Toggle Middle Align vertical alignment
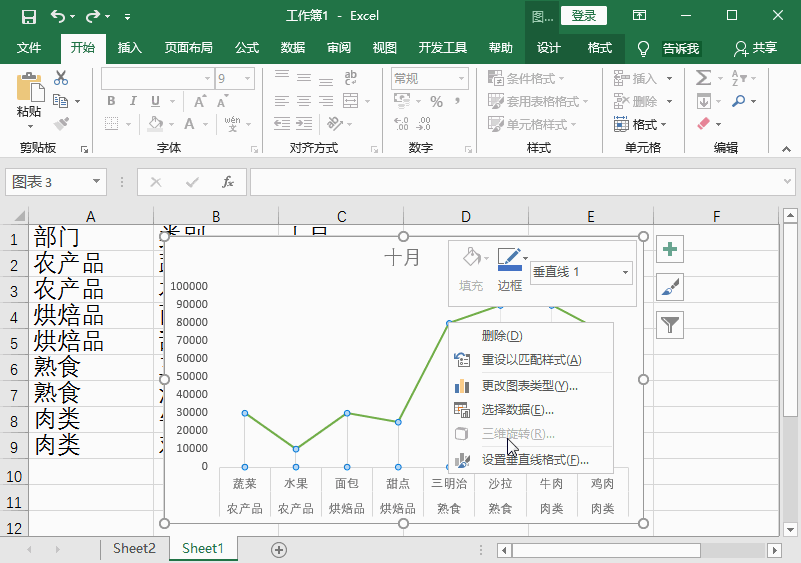The height and width of the screenshot is (563, 801). (x=304, y=78)
